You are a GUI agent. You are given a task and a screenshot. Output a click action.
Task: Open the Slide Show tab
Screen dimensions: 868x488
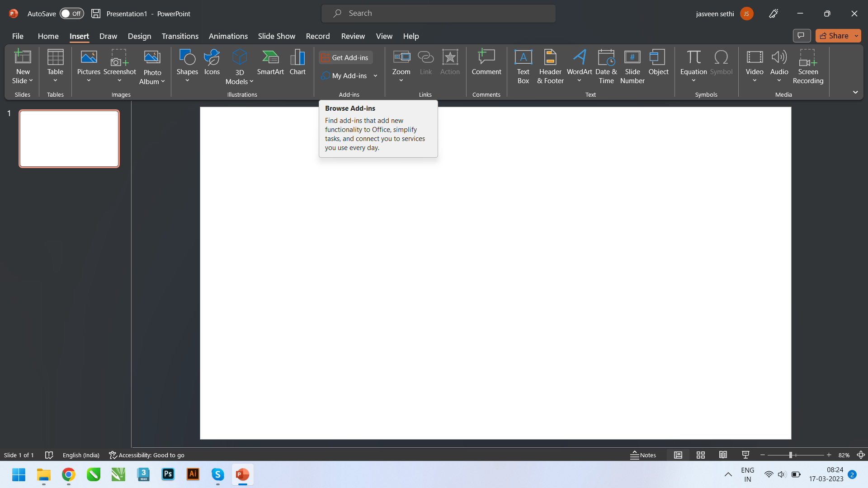(x=276, y=36)
